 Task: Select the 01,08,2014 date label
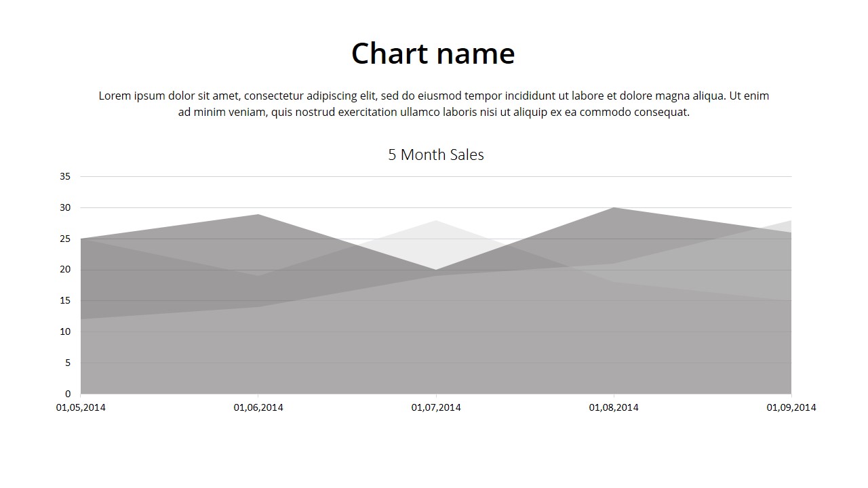(614, 407)
